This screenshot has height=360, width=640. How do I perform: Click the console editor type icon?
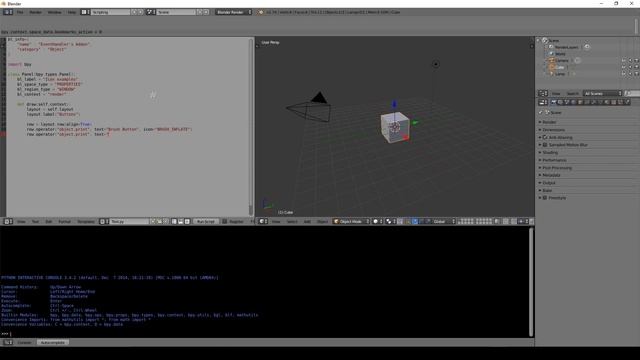[8, 342]
